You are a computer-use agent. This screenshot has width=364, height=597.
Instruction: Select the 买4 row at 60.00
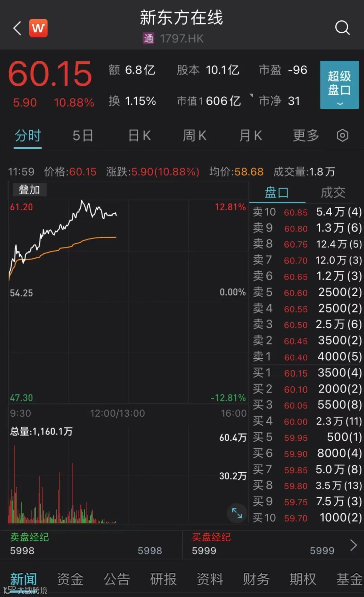pos(307,421)
